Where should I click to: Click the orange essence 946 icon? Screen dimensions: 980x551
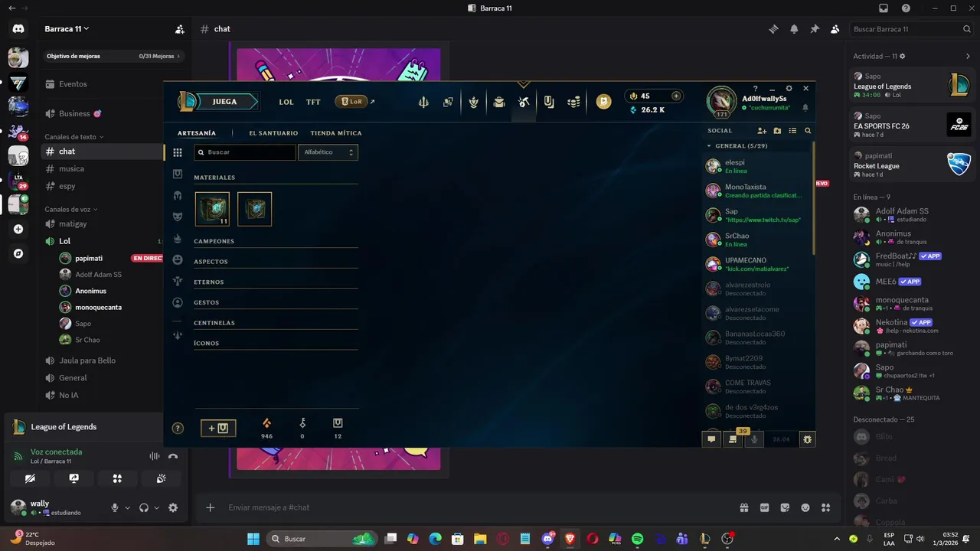pos(266,423)
